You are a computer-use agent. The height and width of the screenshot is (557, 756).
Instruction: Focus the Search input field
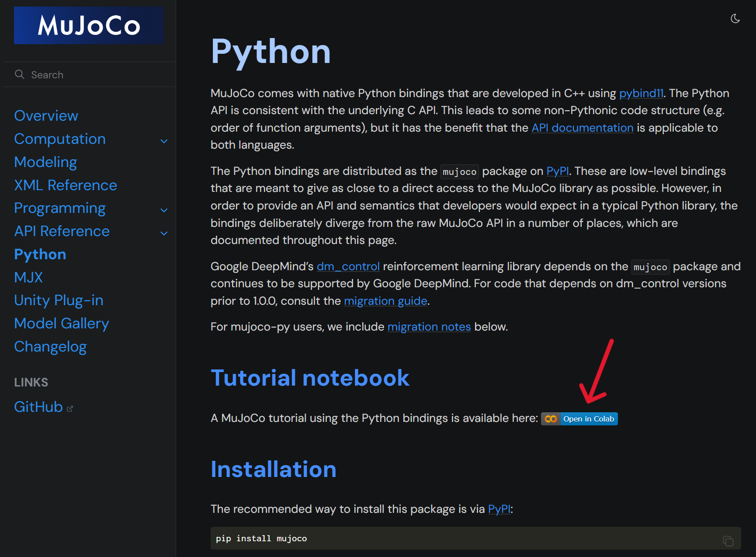point(89,75)
